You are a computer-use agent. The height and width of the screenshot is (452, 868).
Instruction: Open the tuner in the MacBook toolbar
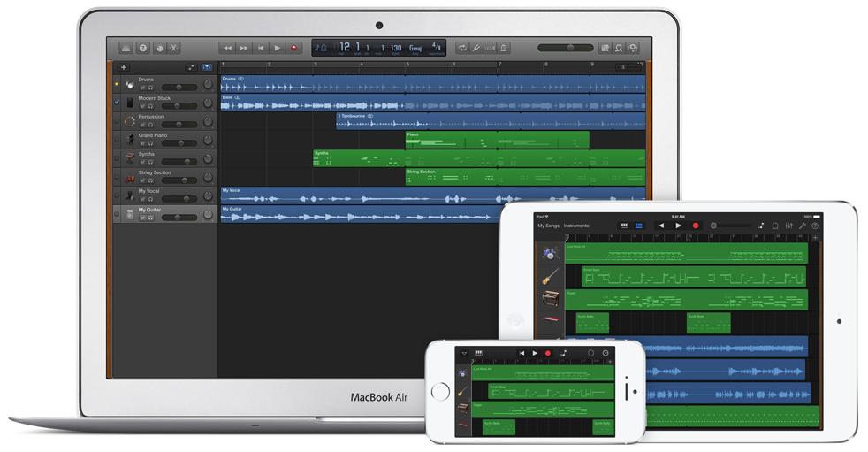(x=476, y=48)
